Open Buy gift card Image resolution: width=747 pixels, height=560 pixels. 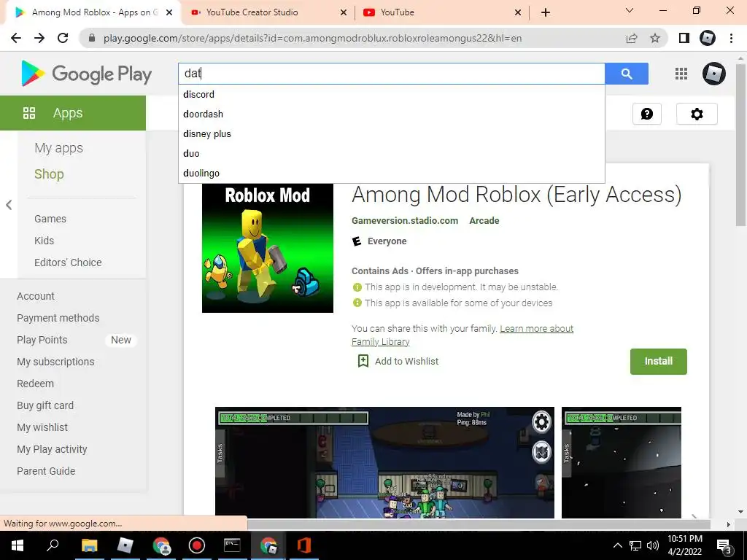pos(45,405)
